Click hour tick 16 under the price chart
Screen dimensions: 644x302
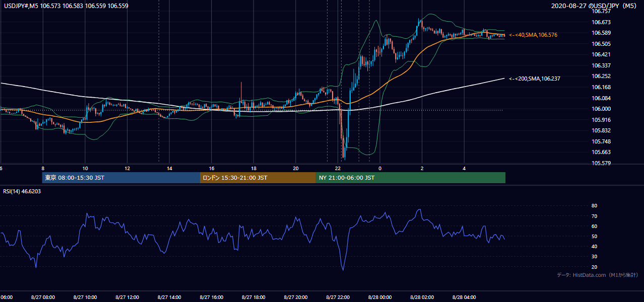[x=212, y=169]
